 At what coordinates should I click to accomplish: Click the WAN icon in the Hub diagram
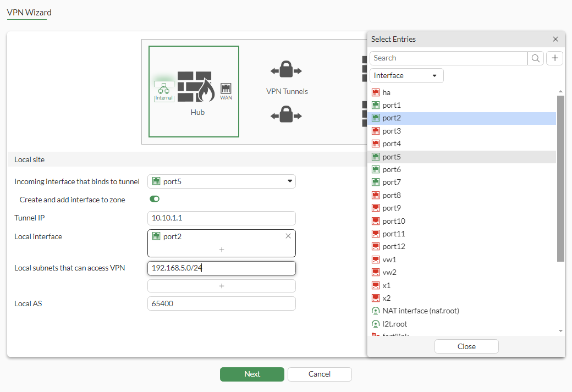click(x=226, y=89)
